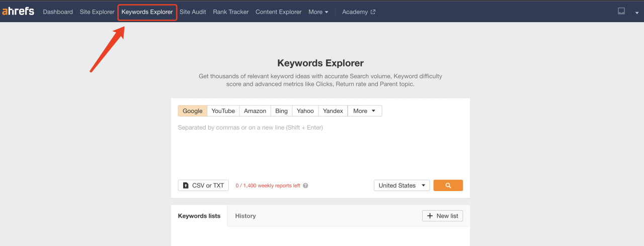The height and width of the screenshot is (246, 644).
Task: Open the Rank Tracker page
Action: pos(230,12)
